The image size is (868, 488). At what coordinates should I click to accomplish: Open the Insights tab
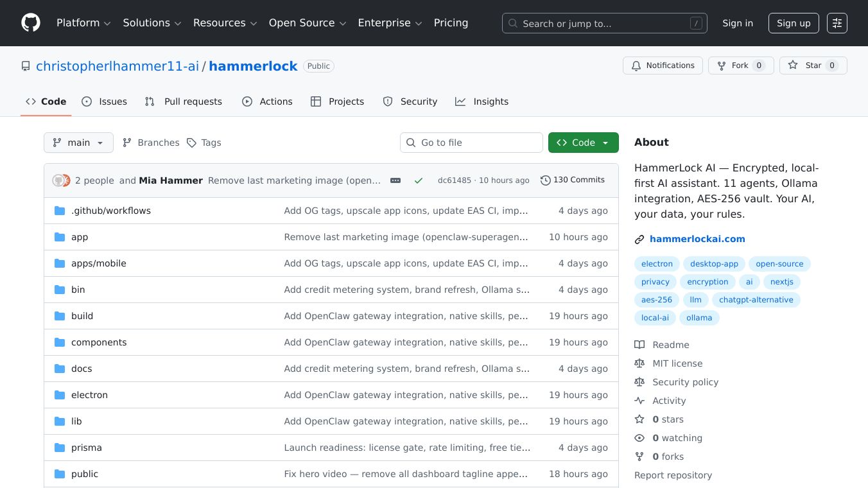pyautogui.click(x=482, y=101)
